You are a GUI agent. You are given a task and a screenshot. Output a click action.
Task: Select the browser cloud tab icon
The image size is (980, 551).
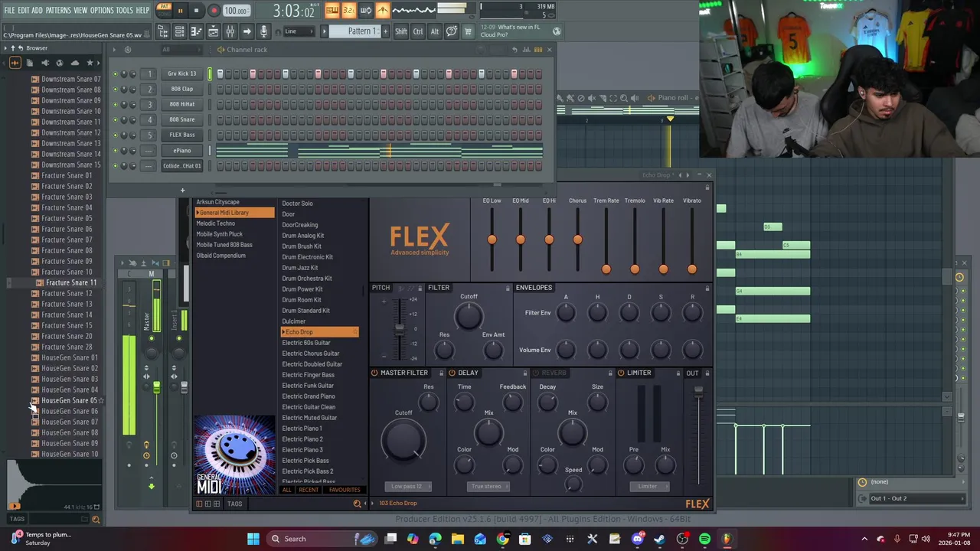(x=74, y=63)
